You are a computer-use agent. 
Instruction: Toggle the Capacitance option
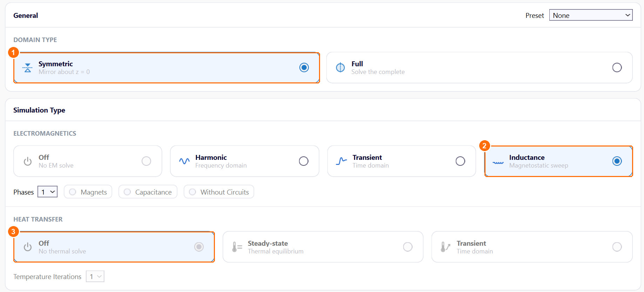click(x=148, y=192)
